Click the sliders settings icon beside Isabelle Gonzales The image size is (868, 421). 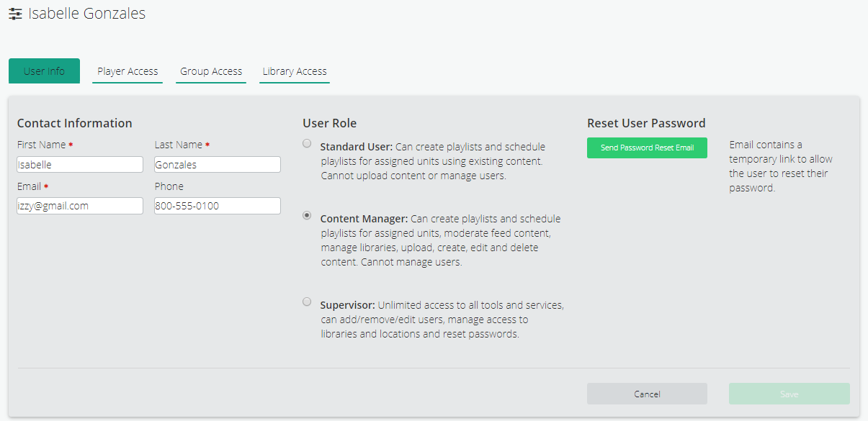tap(14, 13)
